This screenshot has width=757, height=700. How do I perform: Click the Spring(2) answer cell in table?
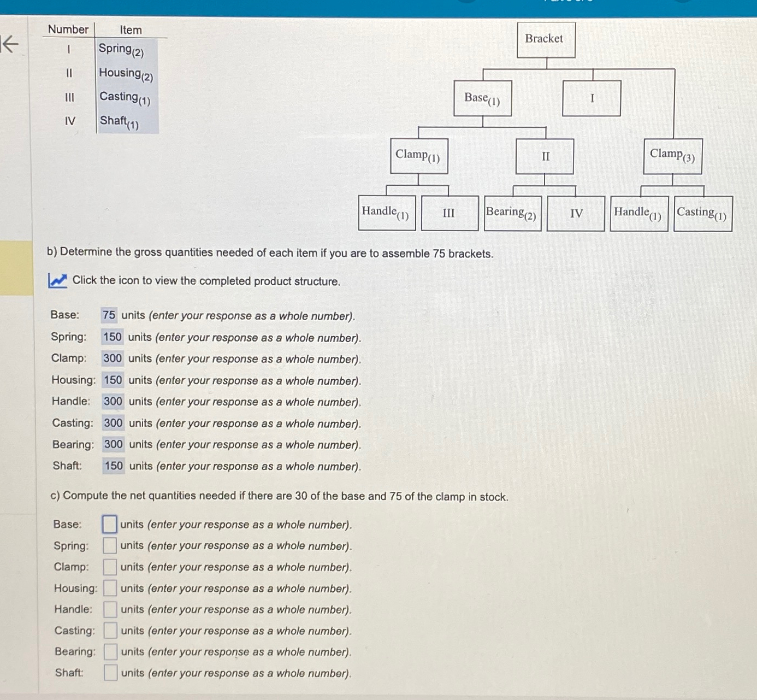tap(128, 50)
